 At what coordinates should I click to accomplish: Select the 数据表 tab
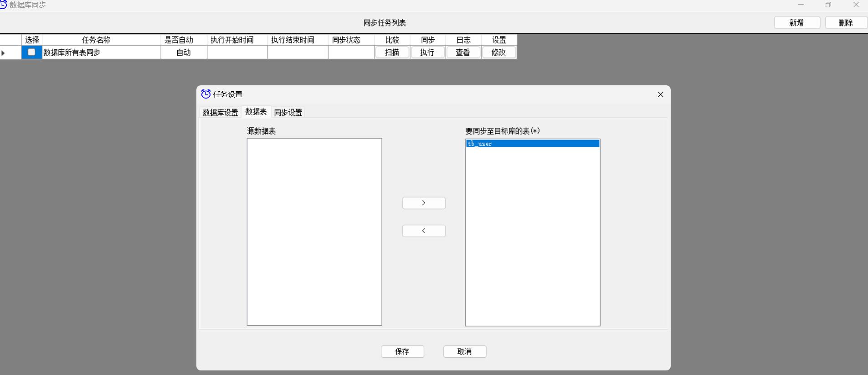pyautogui.click(x=256, y=112)
